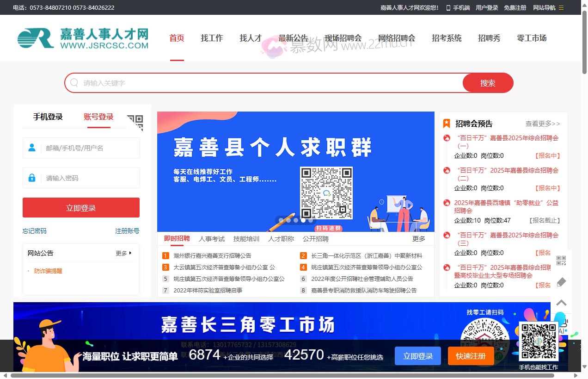Click the back-to-top arrow icon on right
Screen dimensions: 588x379
point(561,303)
